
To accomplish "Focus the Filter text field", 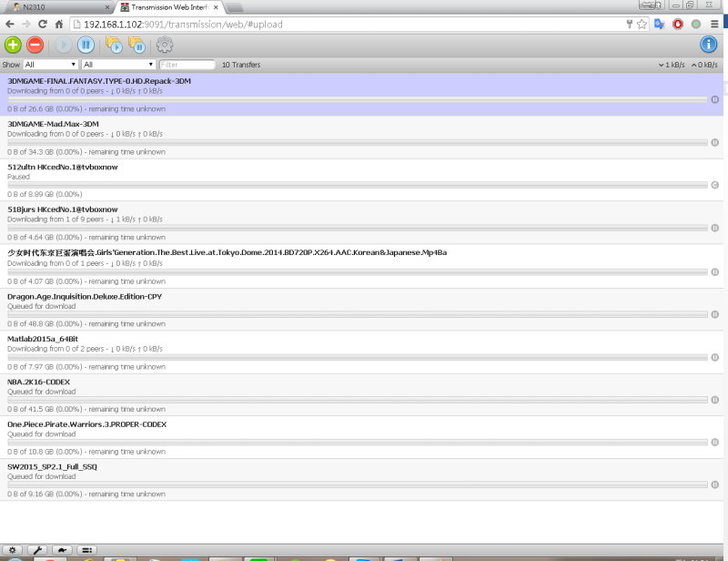I will point(187,65).
